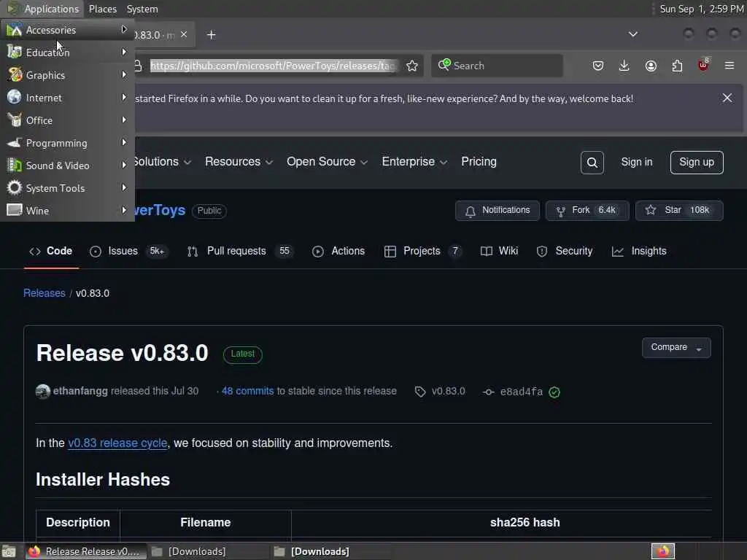
Task: Dismiss the Firefox refresh notification bar
Action: (727, 98)
